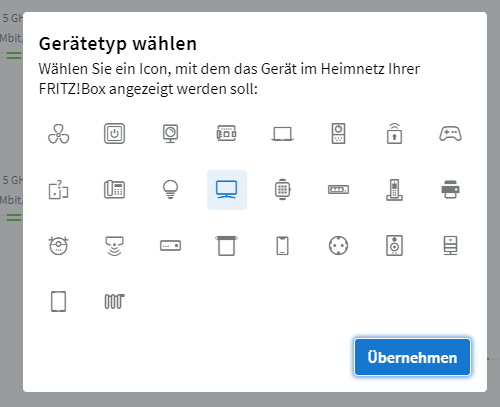The height and width of the screenshot is (407, 500).
Task: Pick the printer device icon
Action: [450, 190]
